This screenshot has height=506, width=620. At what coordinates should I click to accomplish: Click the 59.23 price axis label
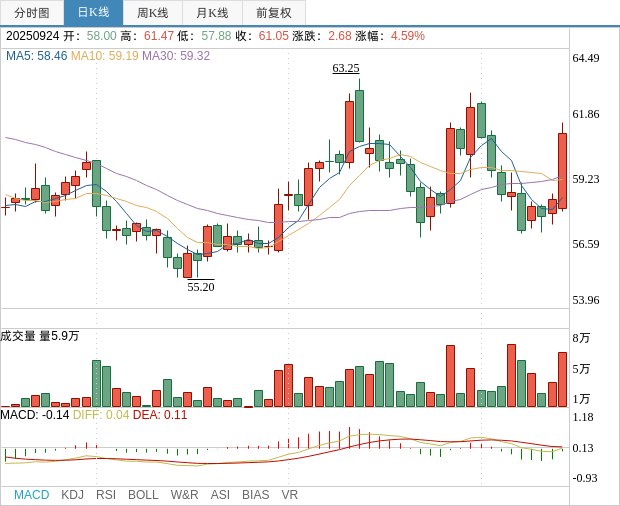tap(586, 179)
